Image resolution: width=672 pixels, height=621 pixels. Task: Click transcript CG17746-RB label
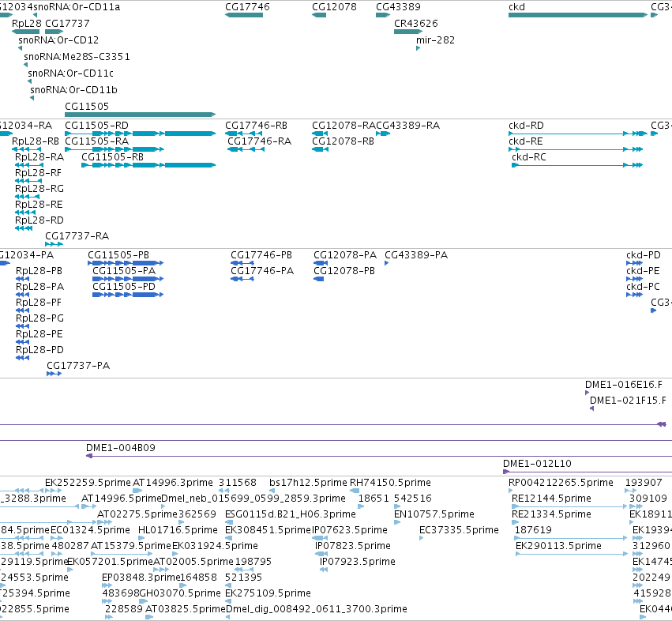257,126
